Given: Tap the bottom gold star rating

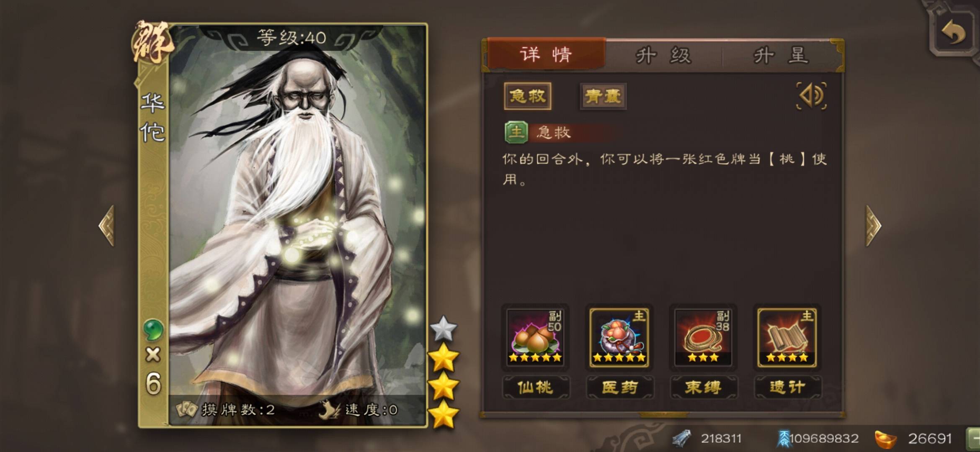Looking at the screenshot, I should 444,414.
